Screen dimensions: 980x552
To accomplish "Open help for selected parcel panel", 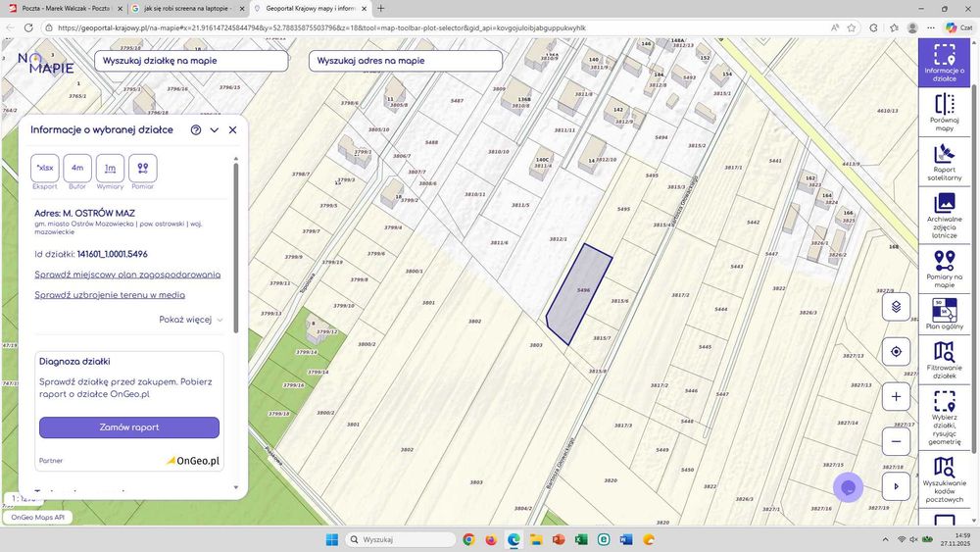I will coord(196,130).
